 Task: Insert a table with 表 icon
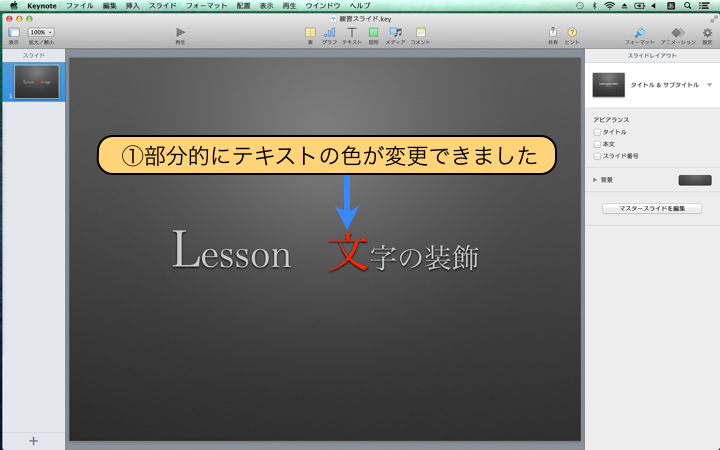coord(310,32)
